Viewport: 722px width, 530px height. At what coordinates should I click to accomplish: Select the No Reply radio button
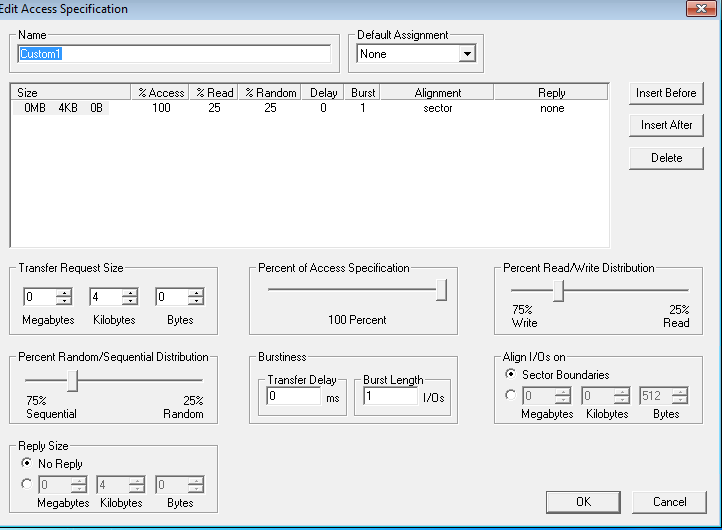tap(27, 463)
